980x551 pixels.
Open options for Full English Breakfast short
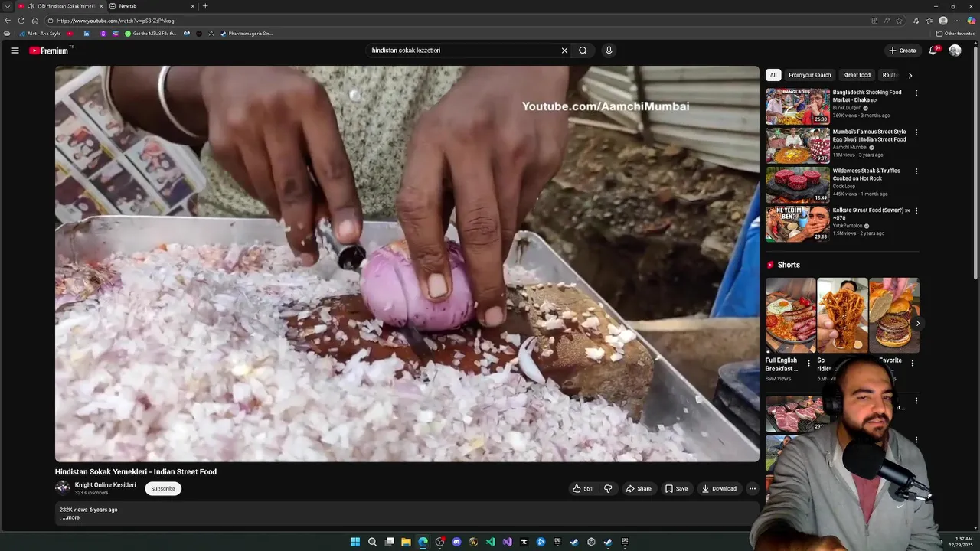coord(808,363)
